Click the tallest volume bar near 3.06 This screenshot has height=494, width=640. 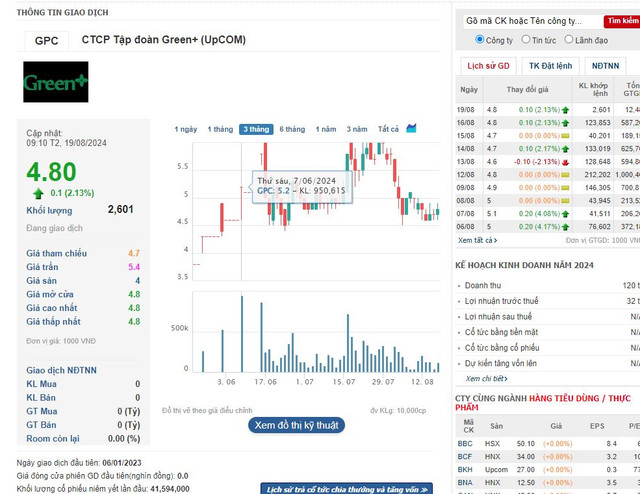242,334
